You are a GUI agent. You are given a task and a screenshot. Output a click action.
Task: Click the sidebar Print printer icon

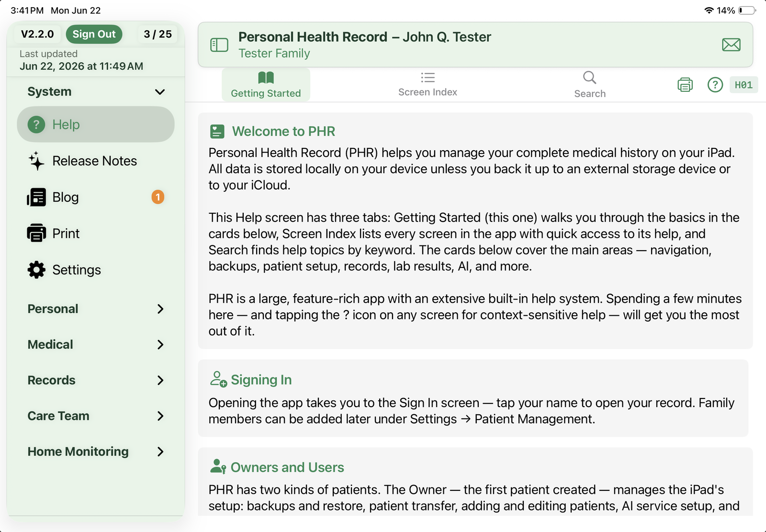(x=36, y=233)
